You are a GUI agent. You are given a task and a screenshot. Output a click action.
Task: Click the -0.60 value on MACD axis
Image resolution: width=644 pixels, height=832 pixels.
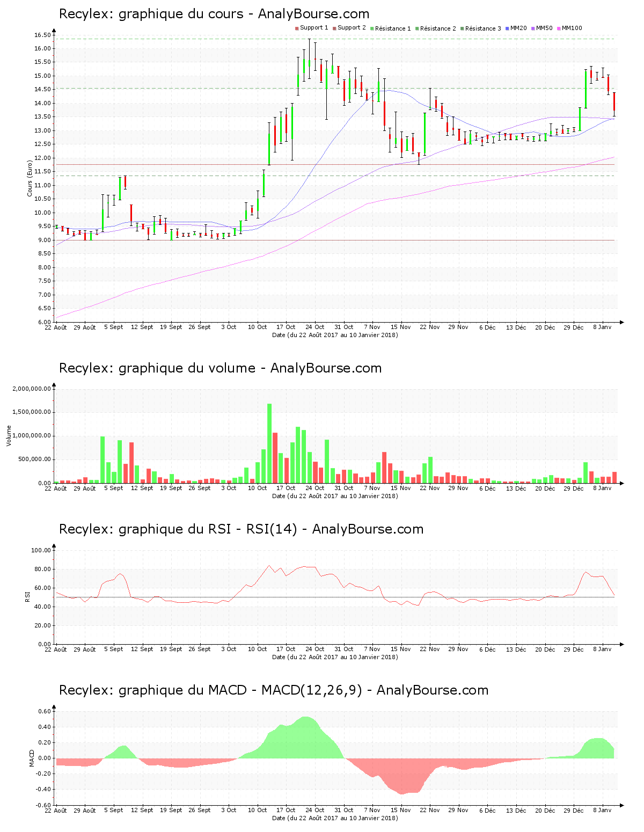pos(43,805)
